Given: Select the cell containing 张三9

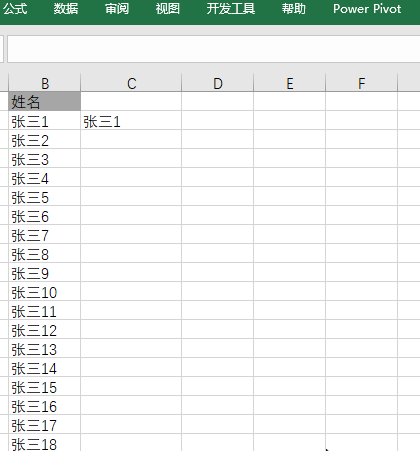Looking at the screenshot, I should coord(45,272).
